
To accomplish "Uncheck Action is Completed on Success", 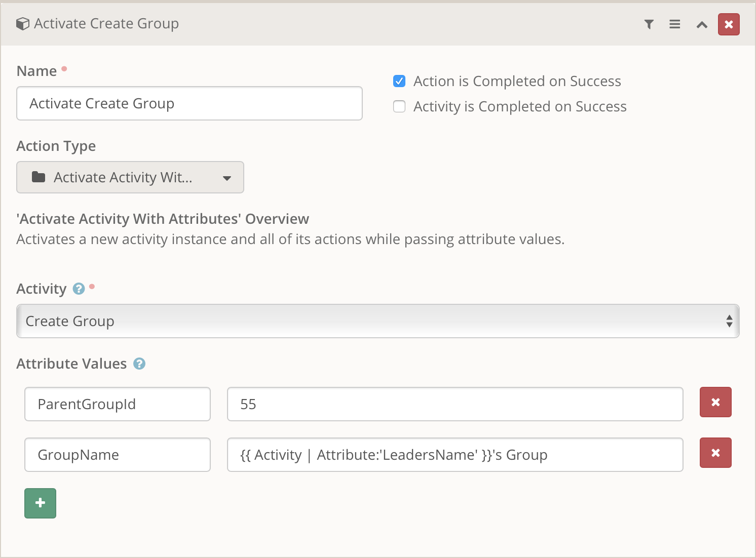I will [x=399, y=81].
